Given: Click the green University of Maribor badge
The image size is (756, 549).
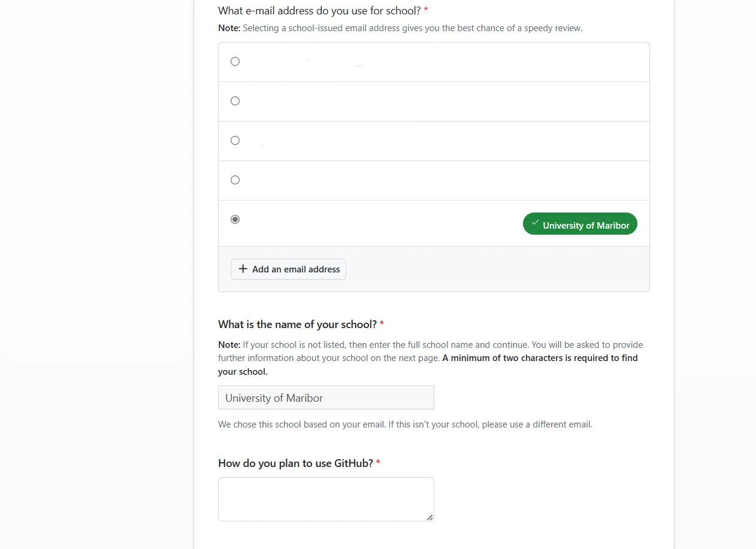Looking at the screenshot, I should tap(580, 224).
